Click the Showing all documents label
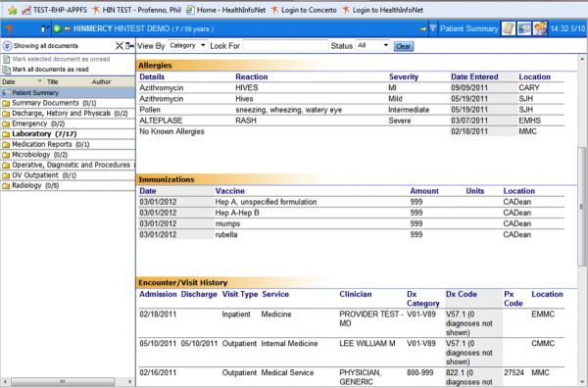This screenshot has width=588, height=388. point(46,46)
